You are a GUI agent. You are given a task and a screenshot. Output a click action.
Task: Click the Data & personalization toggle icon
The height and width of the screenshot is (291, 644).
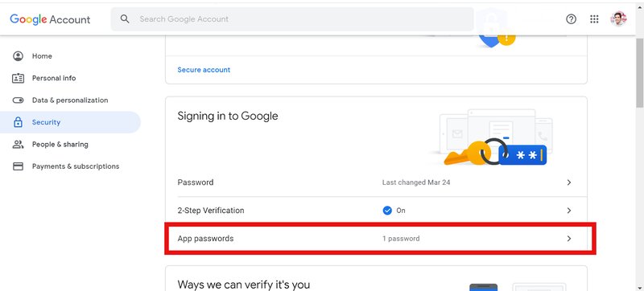click(x=18, y=100)
